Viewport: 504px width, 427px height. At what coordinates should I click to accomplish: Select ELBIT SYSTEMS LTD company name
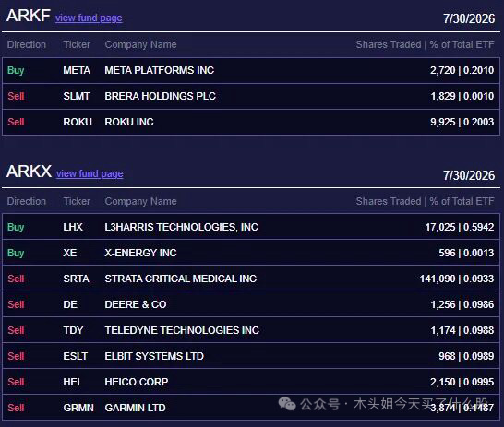(154, 356)
